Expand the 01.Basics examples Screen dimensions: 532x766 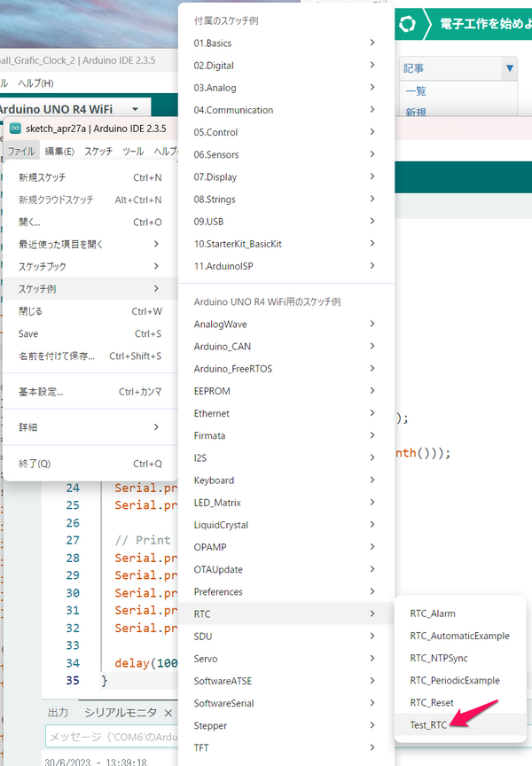click(286, 43)
